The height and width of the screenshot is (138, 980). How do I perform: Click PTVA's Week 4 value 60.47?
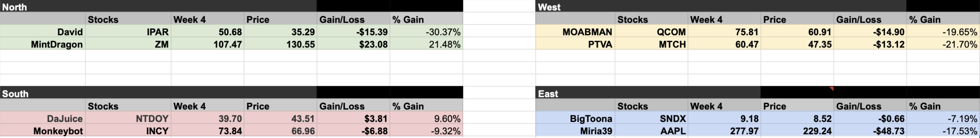point(724,44)
